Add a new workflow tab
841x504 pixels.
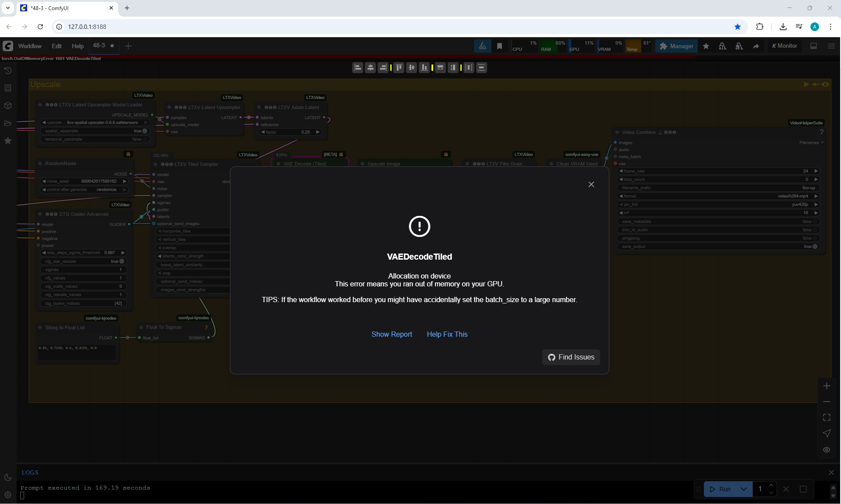pos(128,46)
